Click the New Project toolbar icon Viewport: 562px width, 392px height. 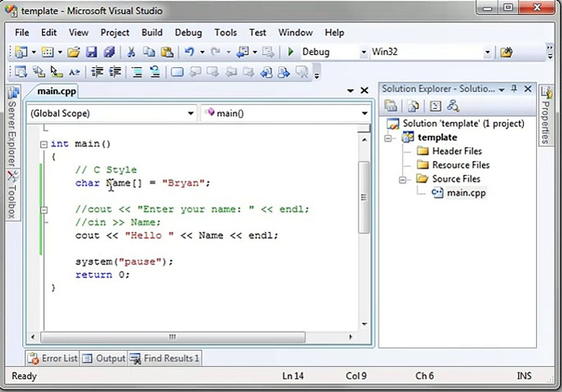click(21, 52)
